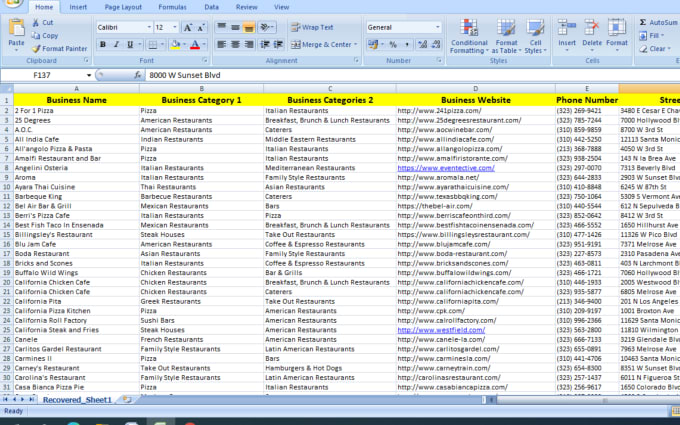
Task: Switch to the Data tab
Action: (211, 7)
